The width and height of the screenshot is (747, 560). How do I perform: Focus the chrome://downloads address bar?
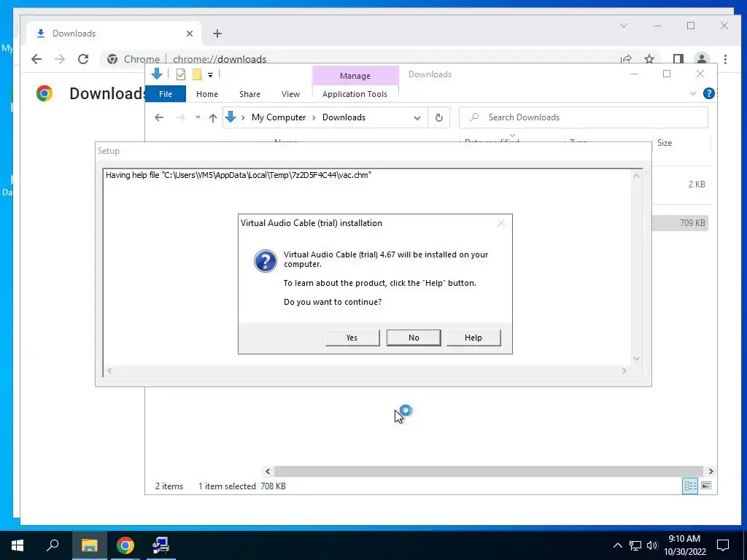(x=220, y=59)
